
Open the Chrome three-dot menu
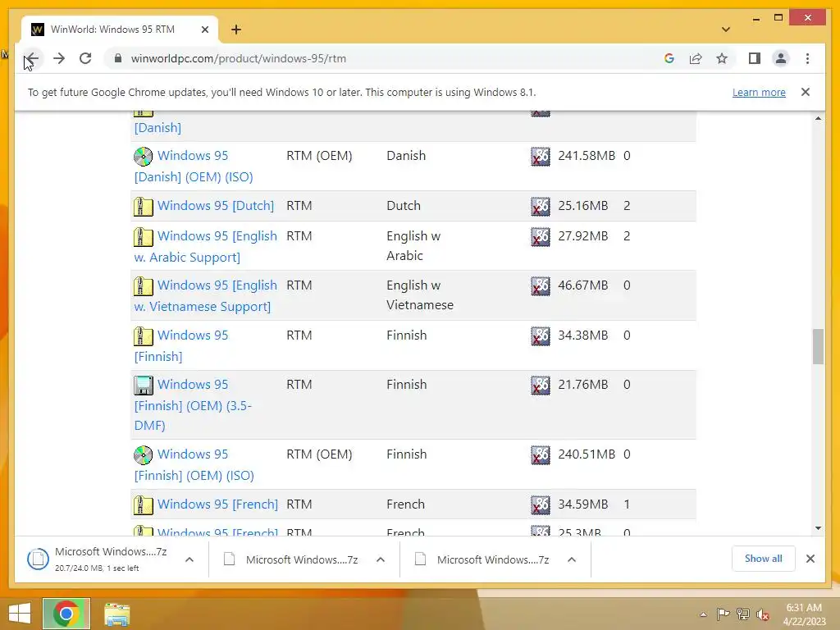807,58
